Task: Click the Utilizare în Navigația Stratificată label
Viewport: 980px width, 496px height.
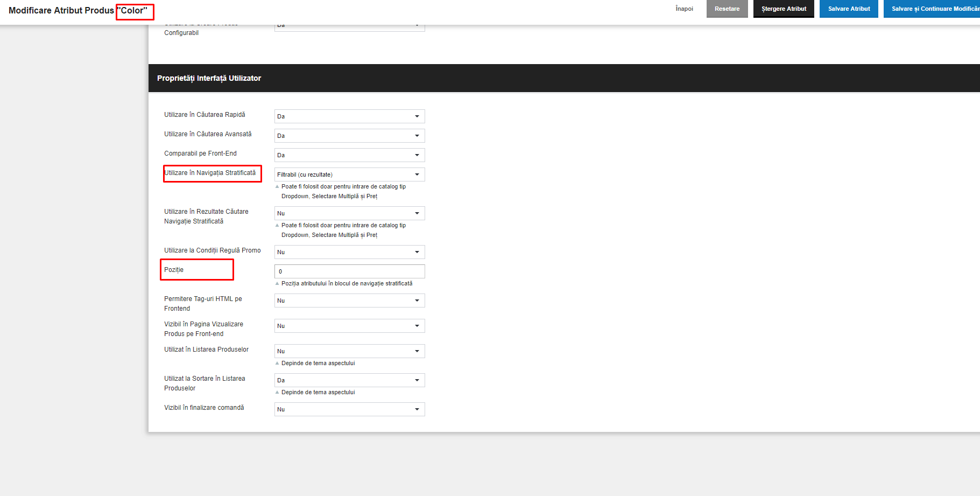Action: click(210, 173)
